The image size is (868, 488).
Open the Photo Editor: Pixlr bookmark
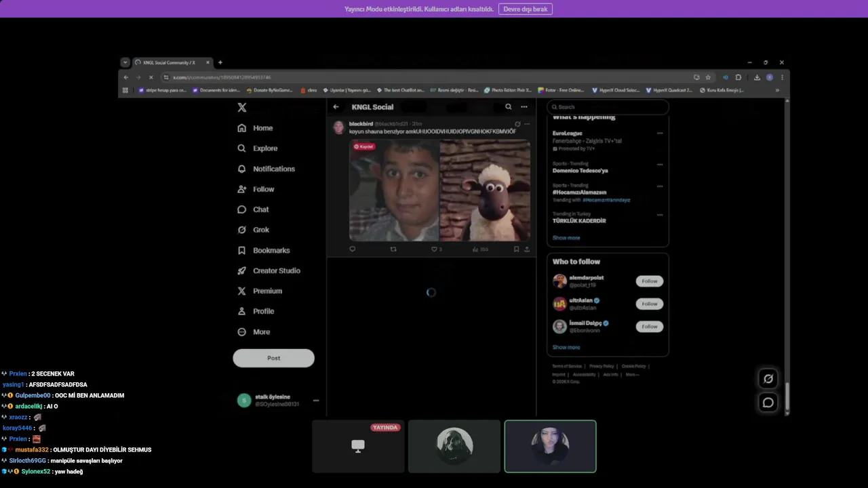(x=507, y=90)
